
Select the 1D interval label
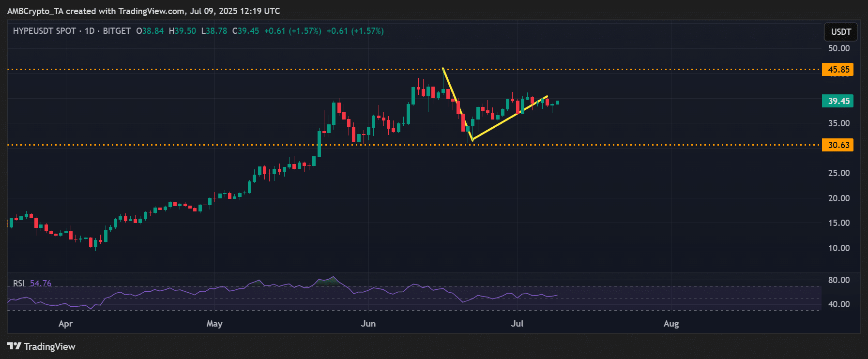(x=90, y=31)
